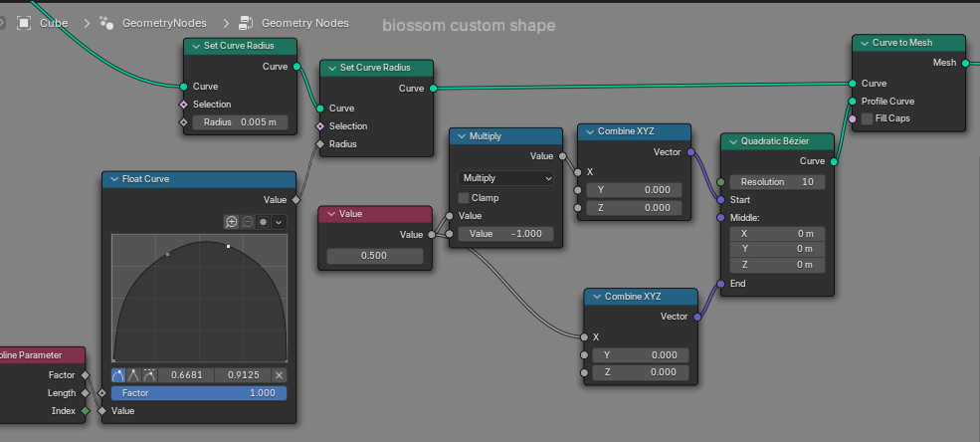Enable the Clamp checkbox in Multiply node
The image size is (980, 442).
pyautogui.click(x=464, y=197)
